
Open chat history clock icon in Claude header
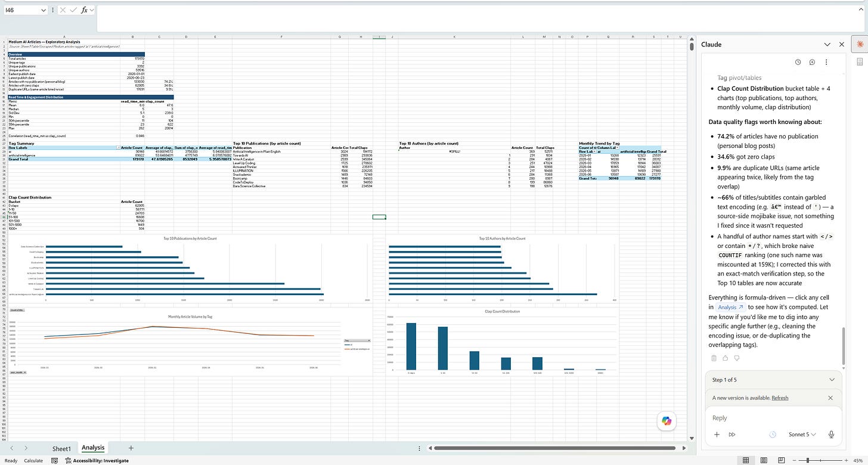point(798,62)
